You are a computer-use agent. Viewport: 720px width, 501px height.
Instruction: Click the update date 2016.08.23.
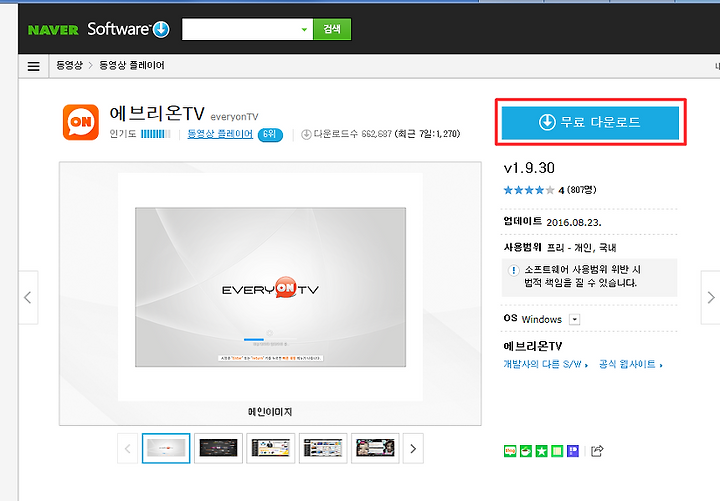tap(574, 223)
